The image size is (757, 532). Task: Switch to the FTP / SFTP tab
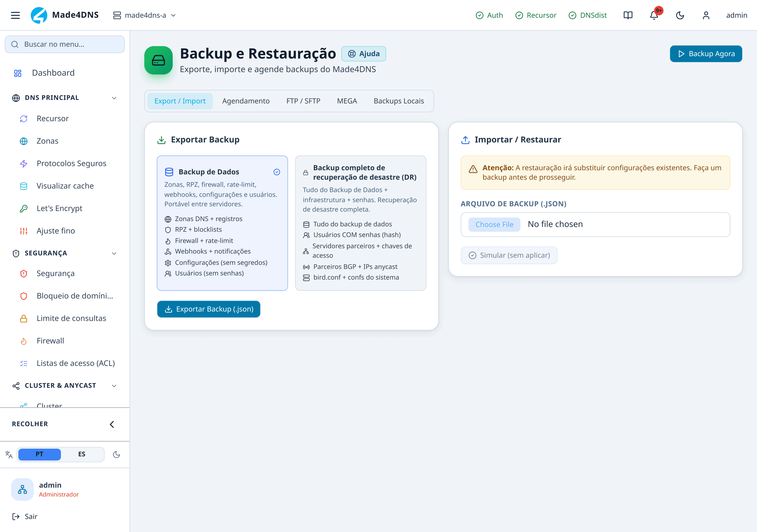point(303,101)
